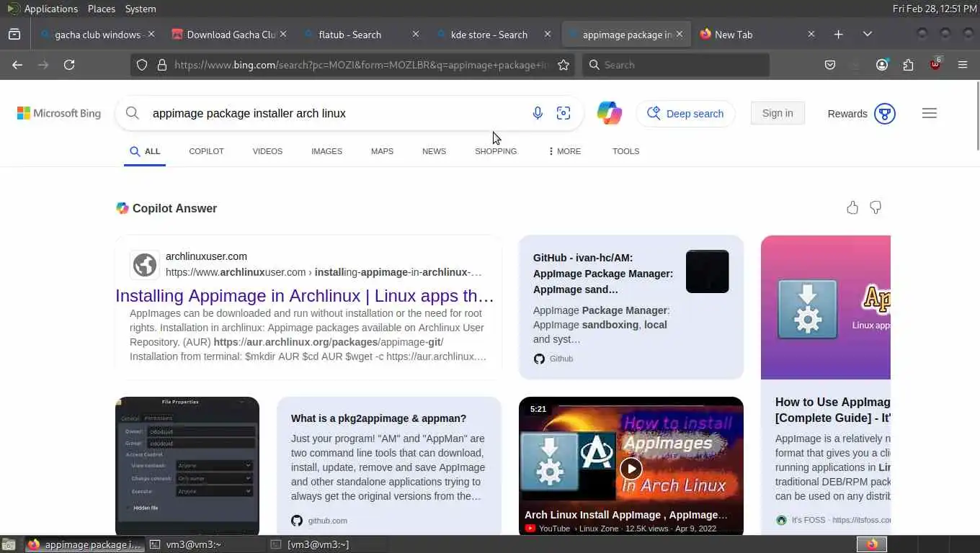
Task: Open Bing's hamburger settings menu
Action: [x=930, y=113]
